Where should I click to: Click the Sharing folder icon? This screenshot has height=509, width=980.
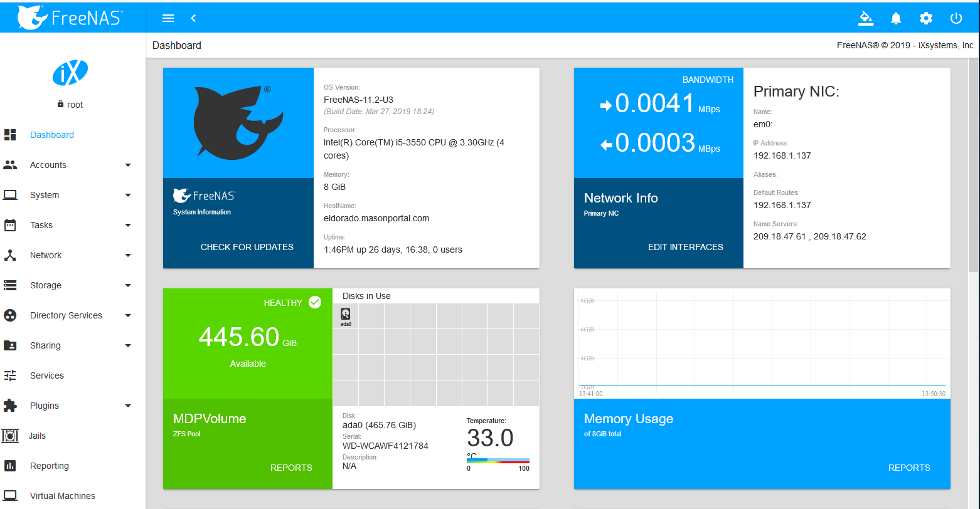coord(10,345)
